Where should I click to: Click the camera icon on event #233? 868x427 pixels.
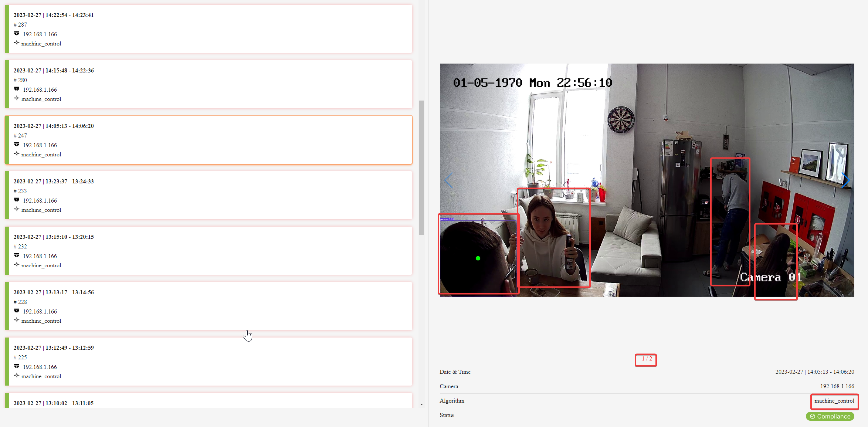(17, 200)
